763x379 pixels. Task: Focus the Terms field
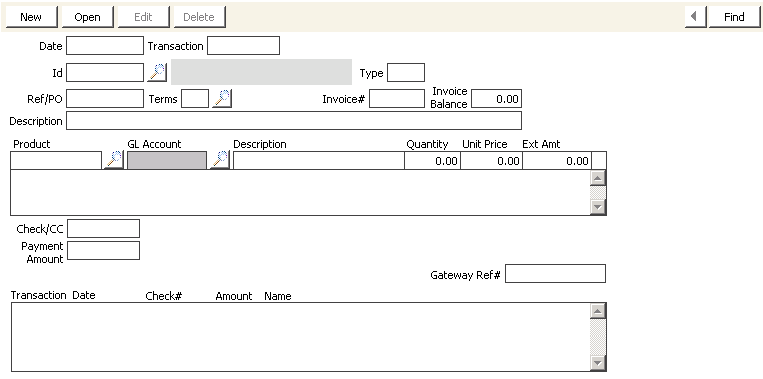tap(195, 98)
